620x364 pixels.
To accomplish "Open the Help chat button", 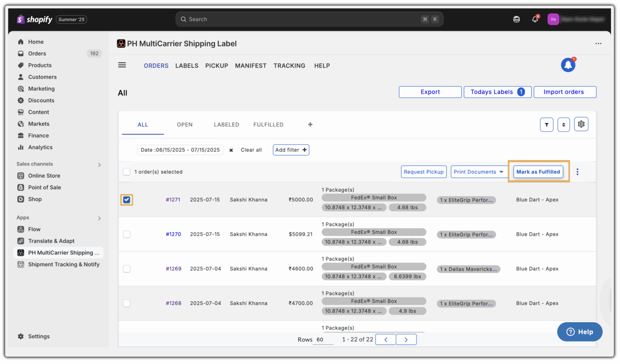I will point(580,332).
